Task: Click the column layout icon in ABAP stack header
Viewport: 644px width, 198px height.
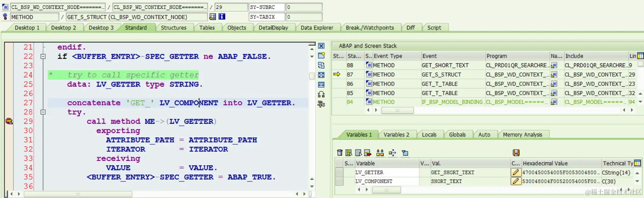Action: point(640,56)
